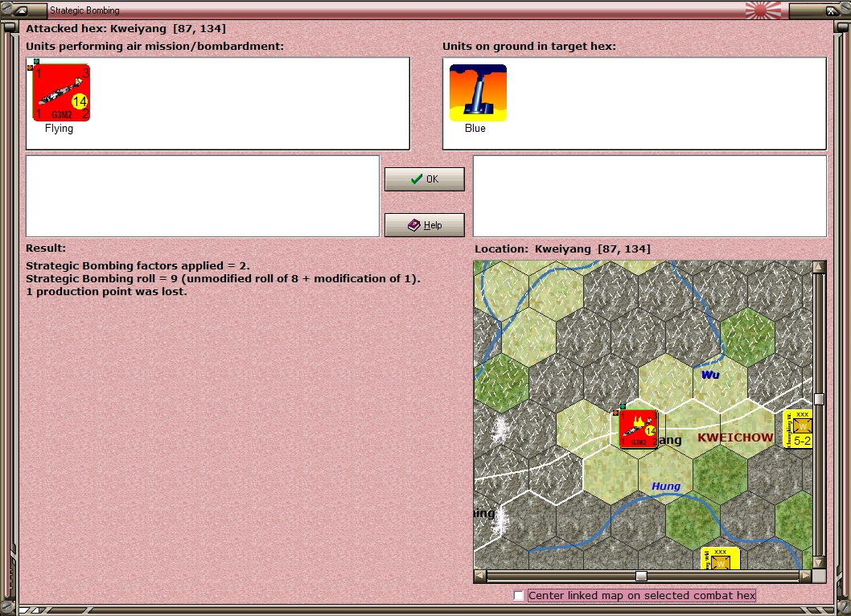Viewport: 851px width, 616px height.
Task: Open Help for Strategic Bombing
Action: click(425, 224)
